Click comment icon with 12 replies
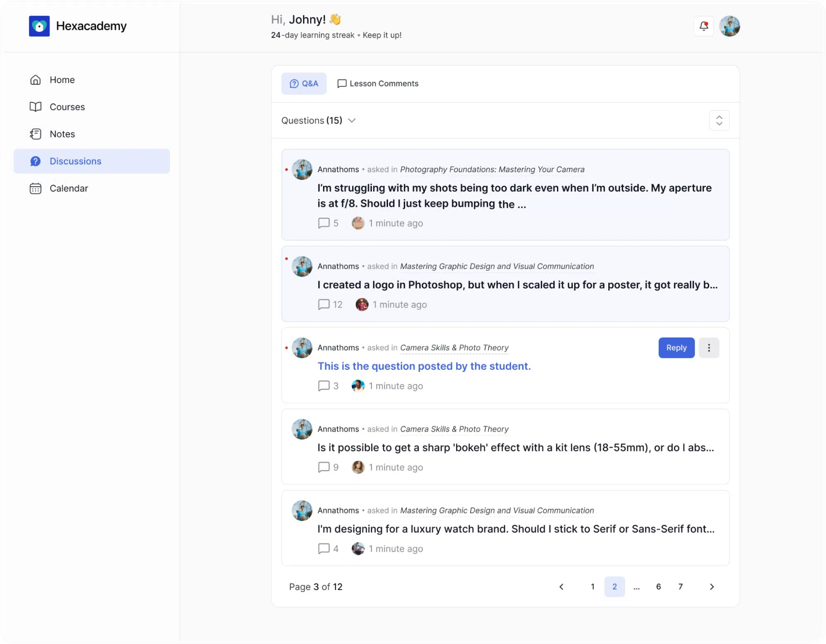The width and height of the screenshot is (826, 644). (324, 304)
